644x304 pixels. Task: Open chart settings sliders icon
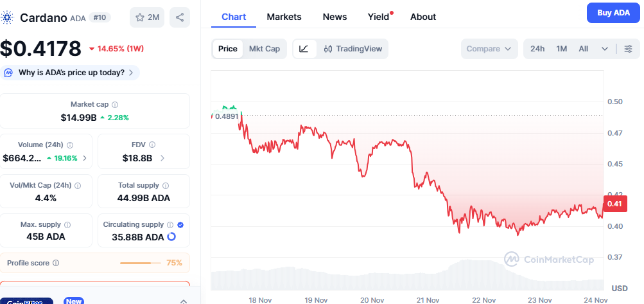click(628, 49)
